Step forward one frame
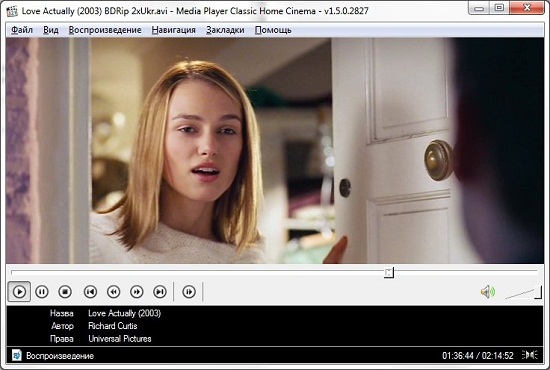Image resolution: width=550 pixels, height=370 pixels. pos(189,291)
